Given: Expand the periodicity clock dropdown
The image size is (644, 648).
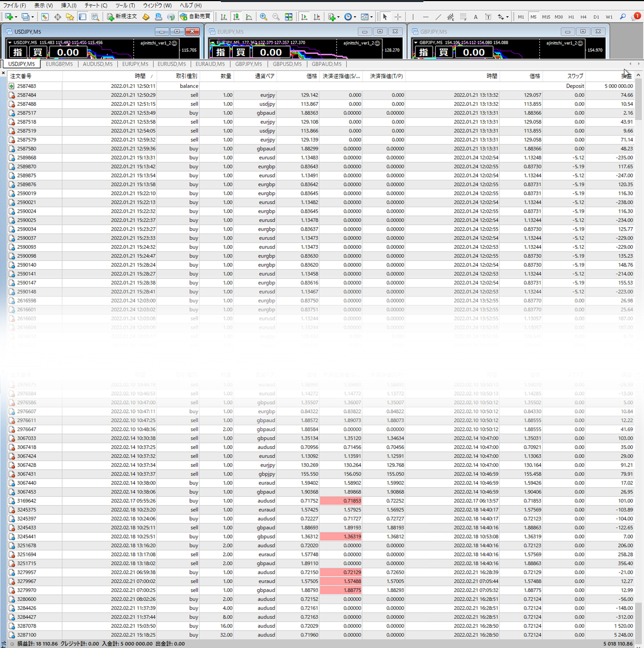Looking at the screenshot, I should point(355,17).
